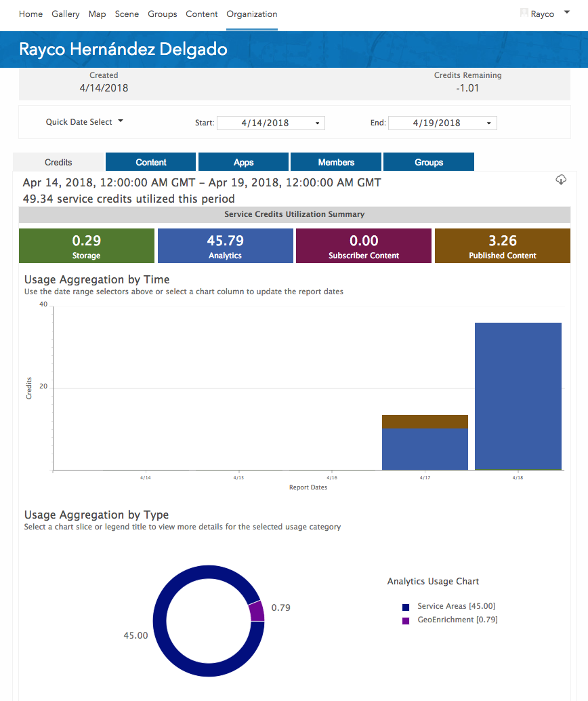588x701 pixels.
Task: Open the Start date 4/14/2018 picker
Action: click(x=270, y=123)
